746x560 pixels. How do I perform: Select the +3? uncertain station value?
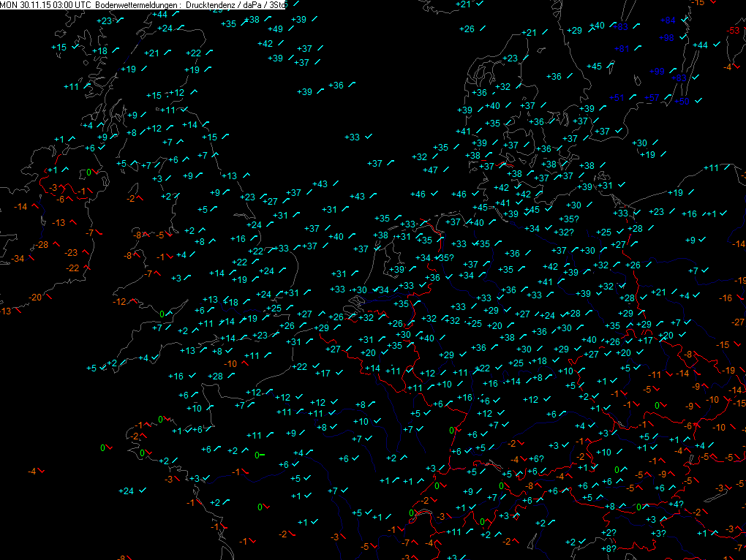coord(658,534)
